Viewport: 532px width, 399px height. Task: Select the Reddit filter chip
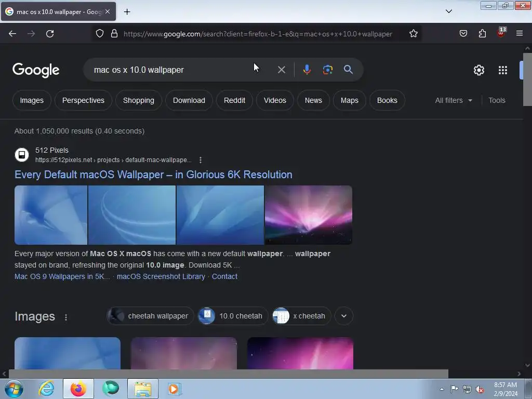234,100
